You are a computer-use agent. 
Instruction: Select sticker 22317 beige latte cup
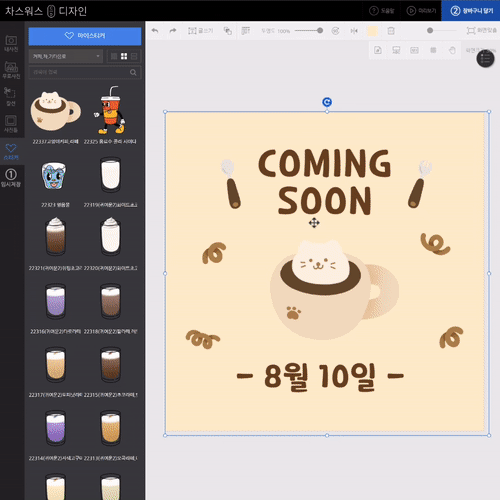coord(56,364)
